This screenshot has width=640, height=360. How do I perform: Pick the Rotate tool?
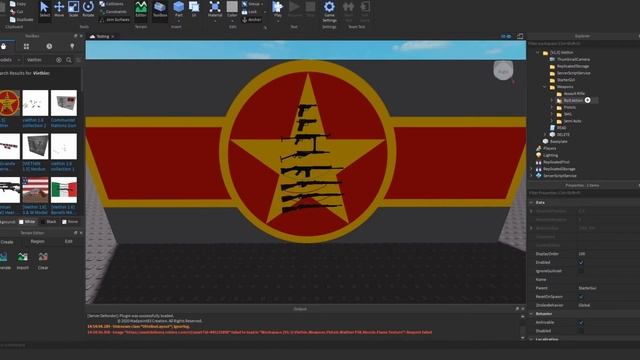point(88,9)
